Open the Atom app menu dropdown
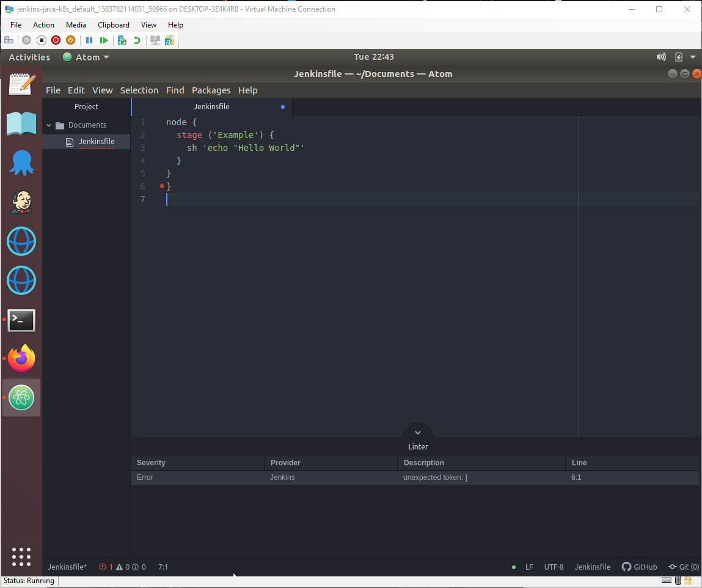702x588 pixels. 87,57
